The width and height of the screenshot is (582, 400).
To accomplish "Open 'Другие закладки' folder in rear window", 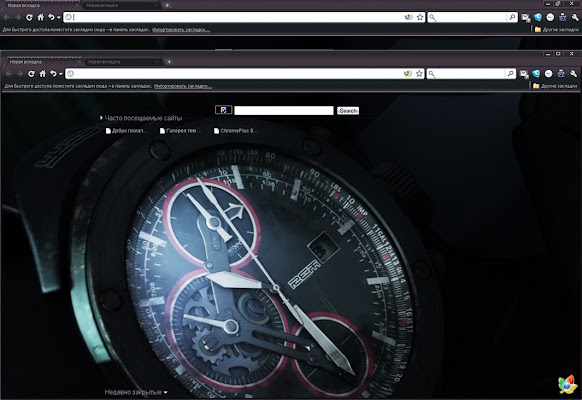I will point(557,30).
